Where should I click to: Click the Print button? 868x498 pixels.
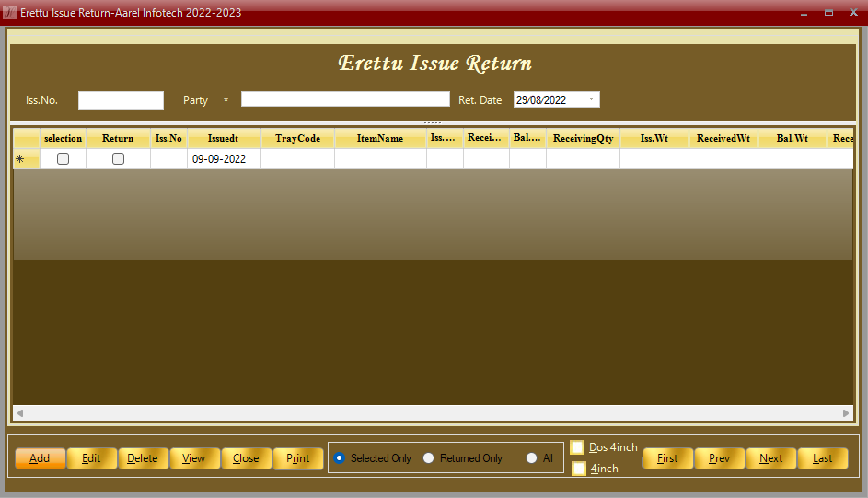298,458
